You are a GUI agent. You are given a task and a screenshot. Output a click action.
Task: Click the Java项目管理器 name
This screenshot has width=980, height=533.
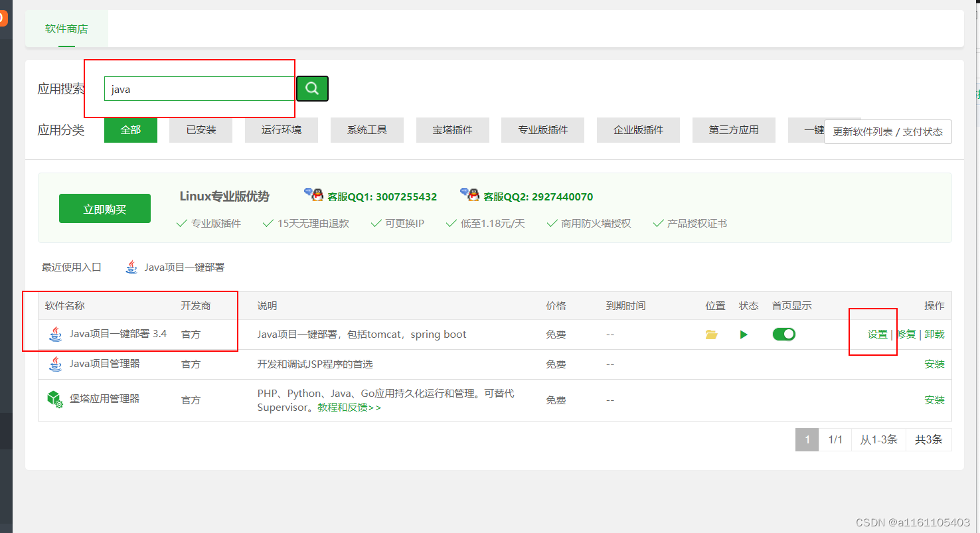click(105, 364)
